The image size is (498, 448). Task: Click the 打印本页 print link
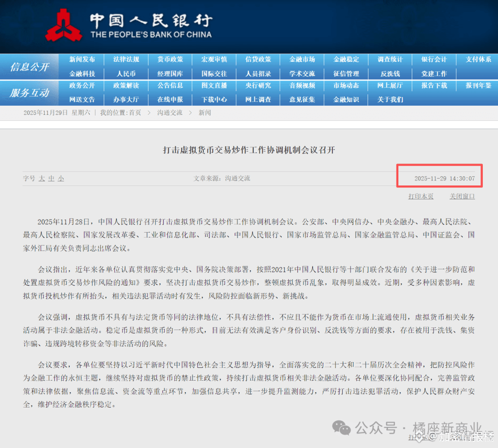tap(421, 196)
